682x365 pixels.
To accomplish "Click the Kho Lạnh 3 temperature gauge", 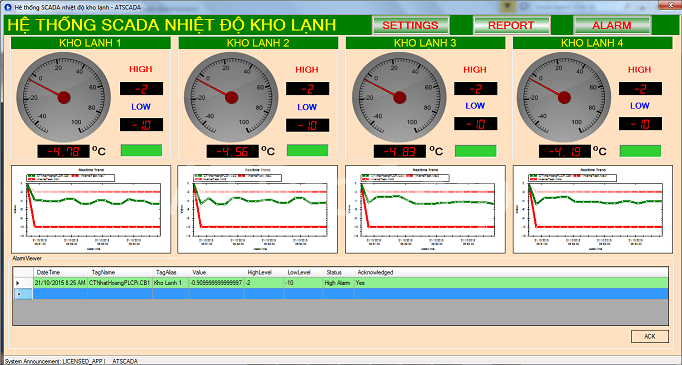I will pos(399,97).
